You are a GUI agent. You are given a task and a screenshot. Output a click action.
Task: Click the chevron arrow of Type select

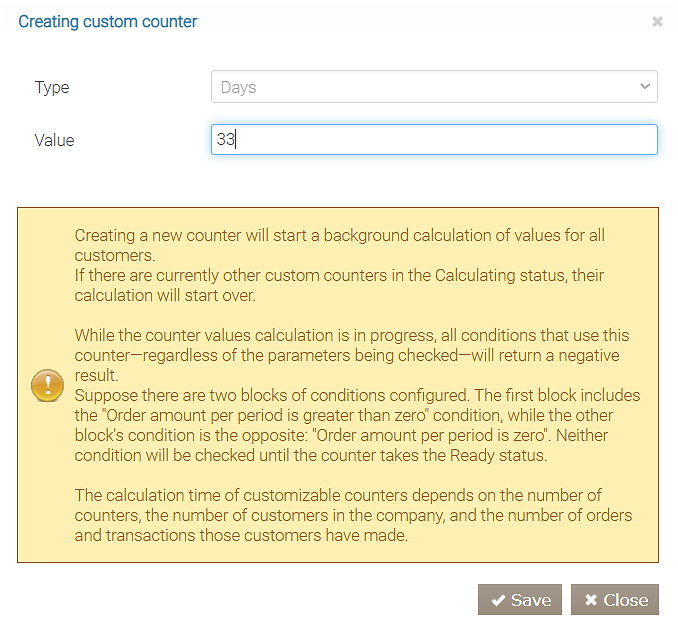pos(645,87)
